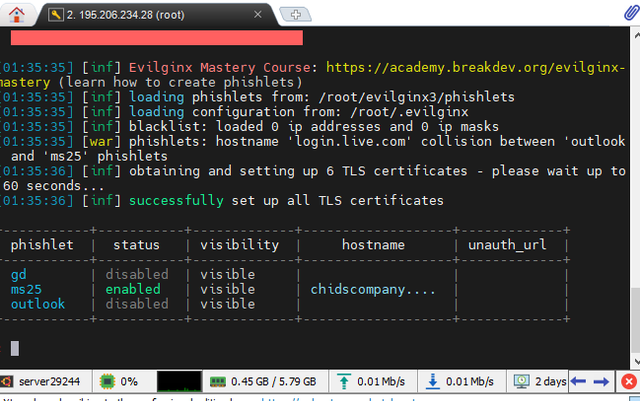Click the outlook phishlet name
640x401 pixels.
coord(38,304)
